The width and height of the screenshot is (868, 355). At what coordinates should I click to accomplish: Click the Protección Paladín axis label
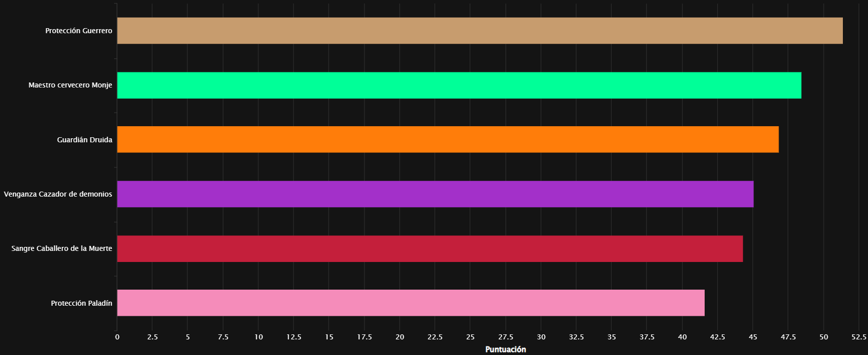[x=81, y=303]
